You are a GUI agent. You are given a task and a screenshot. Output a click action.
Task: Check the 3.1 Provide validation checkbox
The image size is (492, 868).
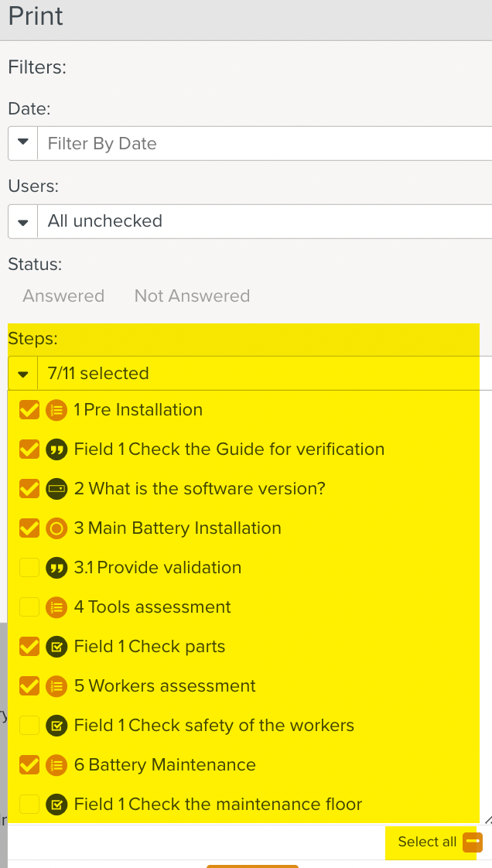tap(29, 568)
